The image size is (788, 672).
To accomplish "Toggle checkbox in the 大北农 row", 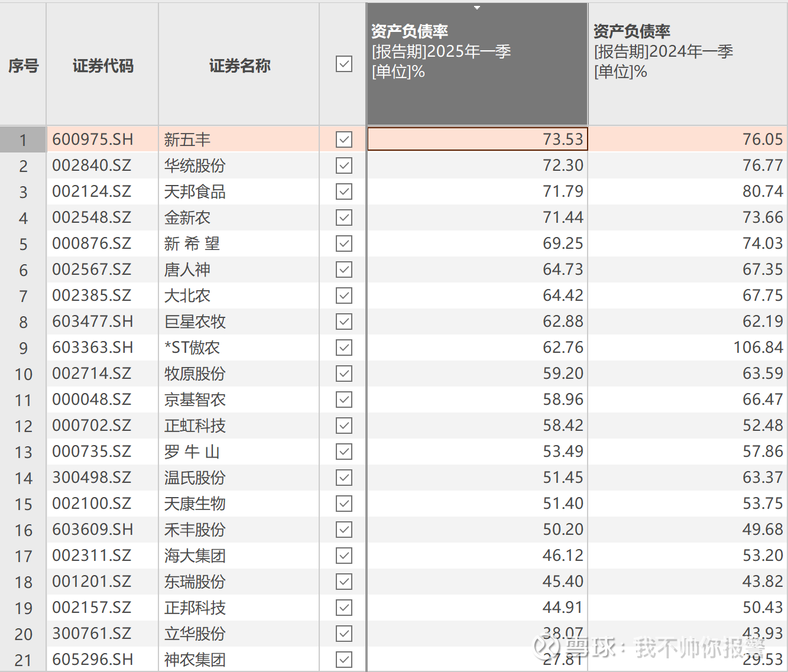I will [343, 296].
